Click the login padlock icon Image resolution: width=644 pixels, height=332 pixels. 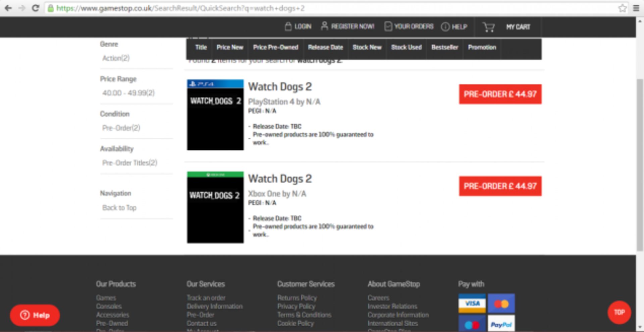[288, 26]
